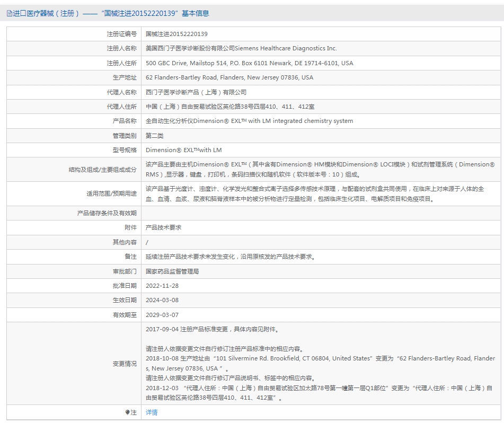Click the 生效日期 label
The height and width of the screenshot is (423, 504).
[x=125, y=300]
